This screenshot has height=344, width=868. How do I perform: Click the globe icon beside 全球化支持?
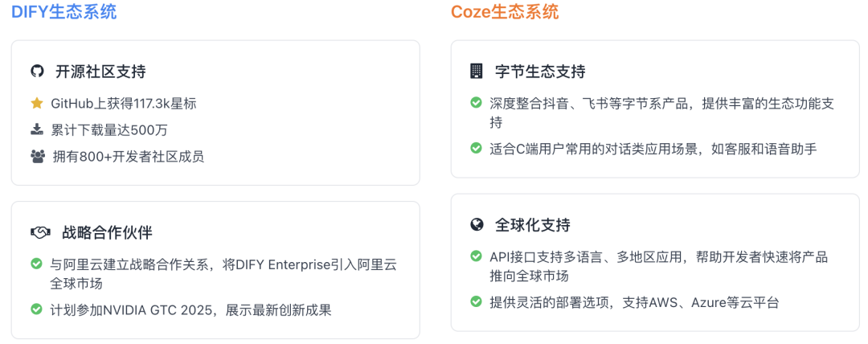(477, 225)
